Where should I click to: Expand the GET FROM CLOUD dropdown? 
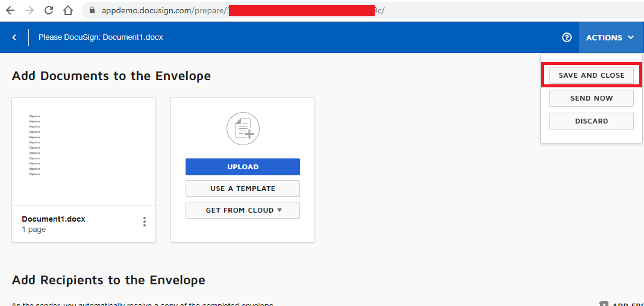coord(243,210)
